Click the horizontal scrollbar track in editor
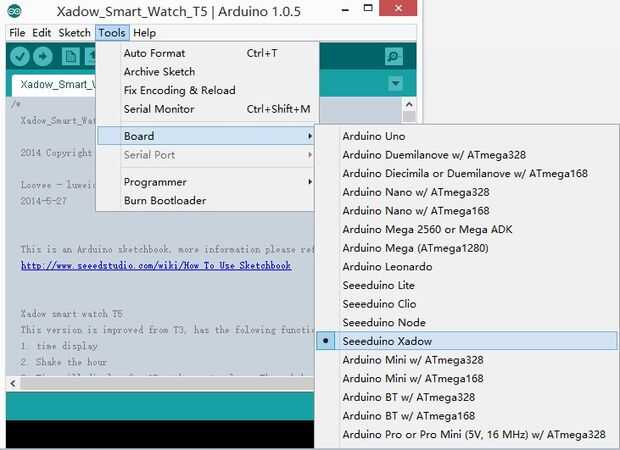Image resolution: width=620 pixels, height=450 pixels. point(167,383)
